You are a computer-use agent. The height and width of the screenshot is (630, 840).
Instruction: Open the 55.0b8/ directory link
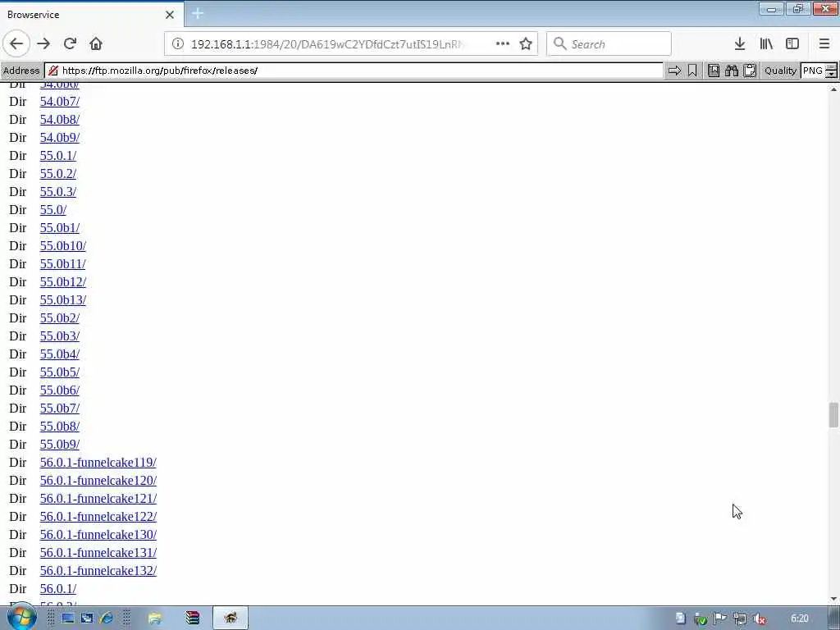(59, 426)
